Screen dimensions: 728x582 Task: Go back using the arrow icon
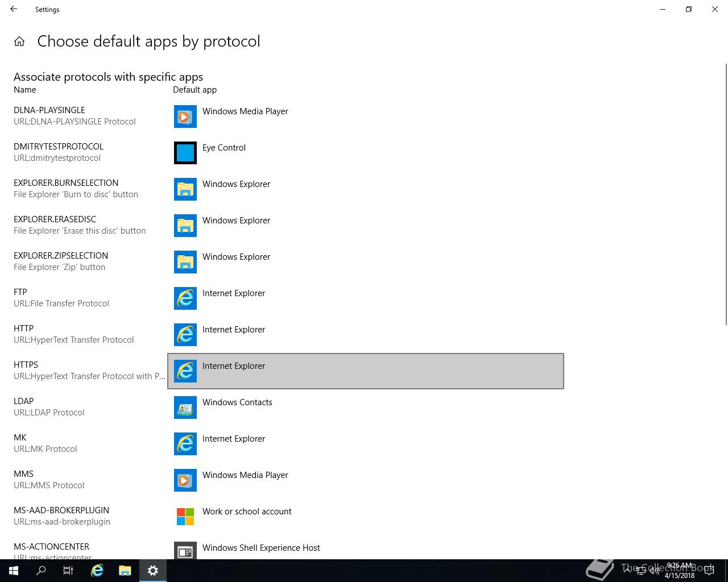coord(14,9)
